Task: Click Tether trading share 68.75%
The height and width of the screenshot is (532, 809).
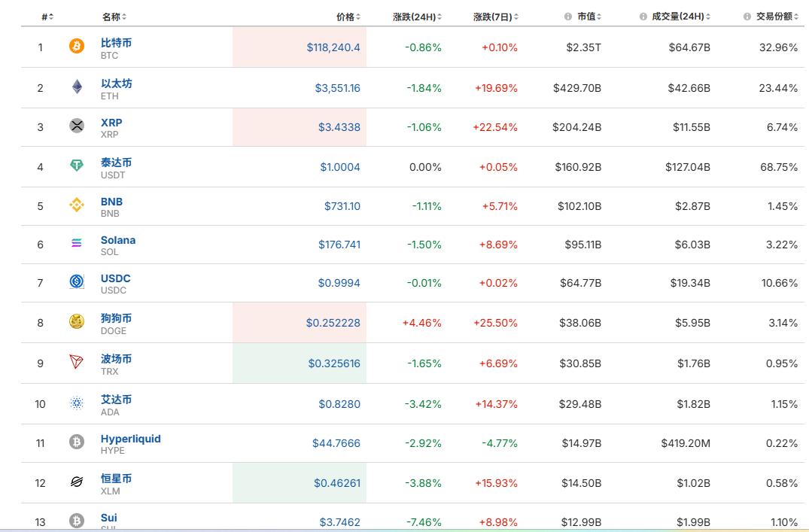Action: tap(779, 166)
